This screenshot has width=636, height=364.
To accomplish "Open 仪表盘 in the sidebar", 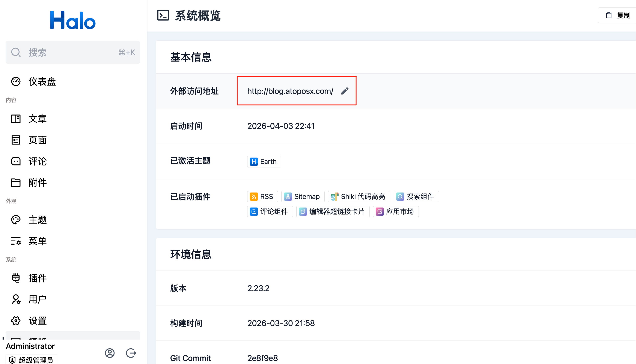I will 42,81.
